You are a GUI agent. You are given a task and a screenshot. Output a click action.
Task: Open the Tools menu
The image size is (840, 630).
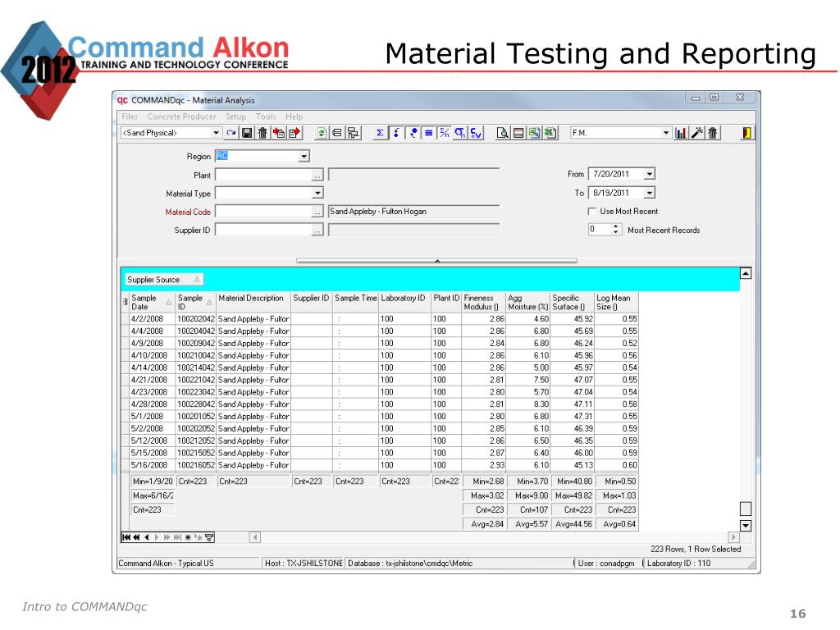coord(266,116)
